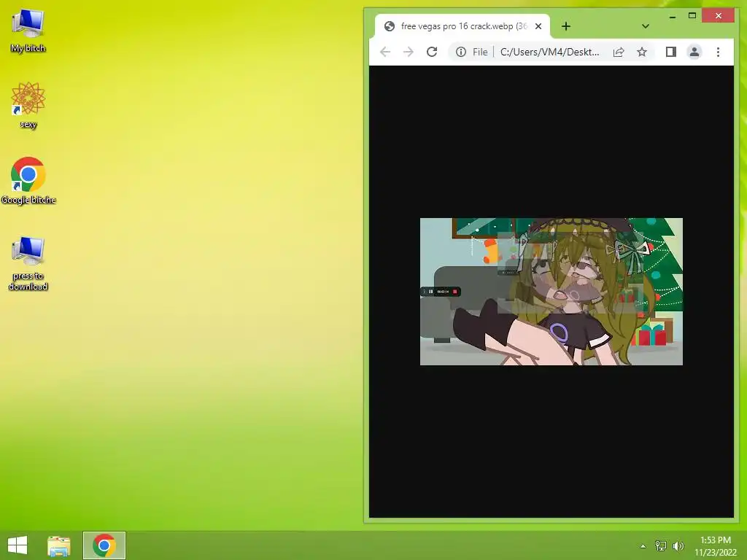The height and width of the screenshot is (560, 747).
Task: Open File Explorer from the taskbar
Action: (x=59, y=545)
